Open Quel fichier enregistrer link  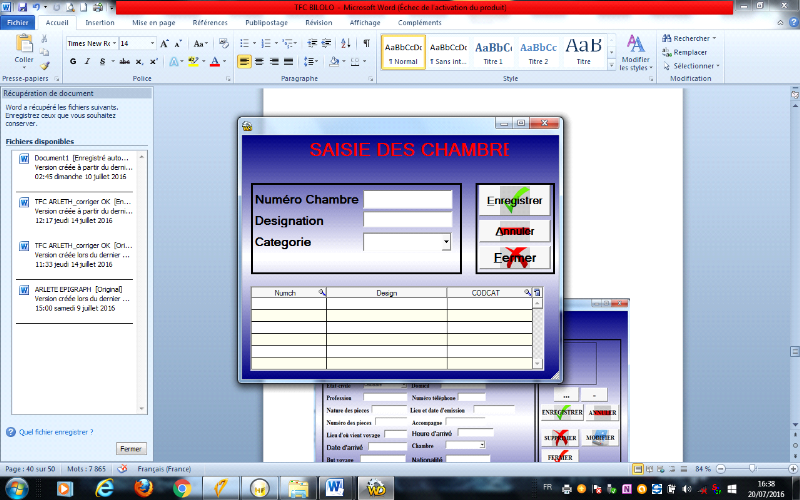(x=56, y=432)
